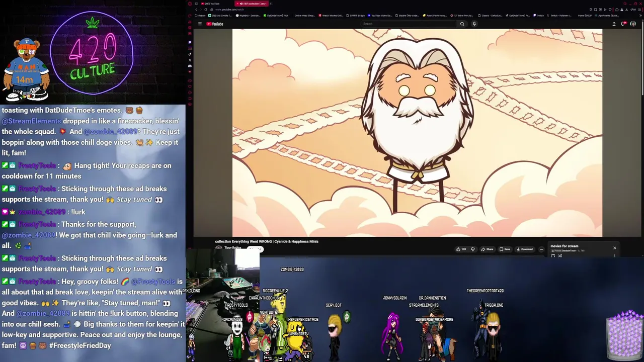Viewport: 644px width, 362px height.
Task: Click the youtube.com address bar
Action: [x=229, y=10]
